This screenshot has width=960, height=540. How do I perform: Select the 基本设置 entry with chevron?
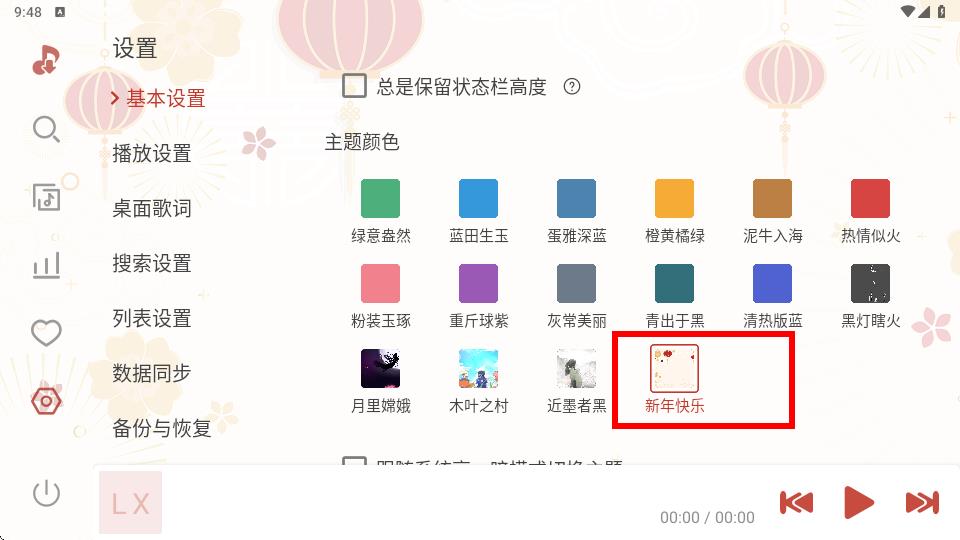click(158, 98)
